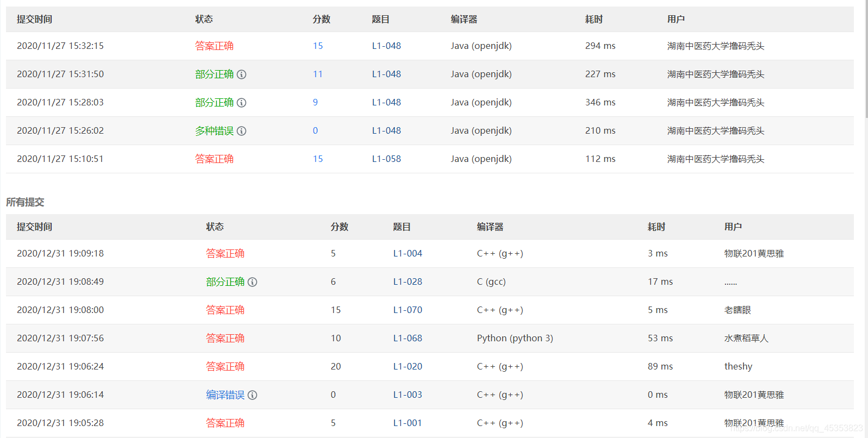
Task: Click 答案正确 status for L1-070
Action: coord(225,310)
